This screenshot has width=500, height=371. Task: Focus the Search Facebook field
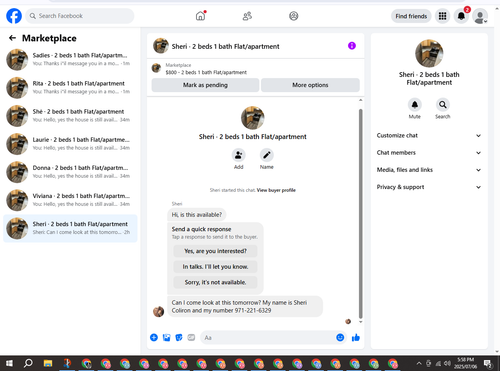click(80, 16)
